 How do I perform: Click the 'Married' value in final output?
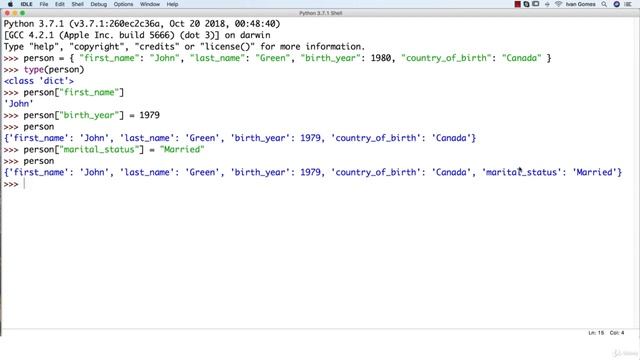coord(595,172)
